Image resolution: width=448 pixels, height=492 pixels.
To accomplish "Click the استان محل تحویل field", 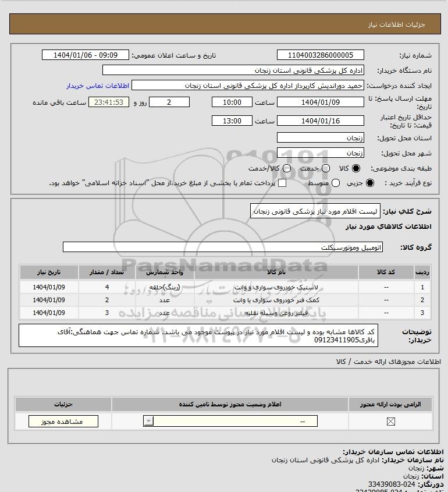I will click(x=321, y=138).
